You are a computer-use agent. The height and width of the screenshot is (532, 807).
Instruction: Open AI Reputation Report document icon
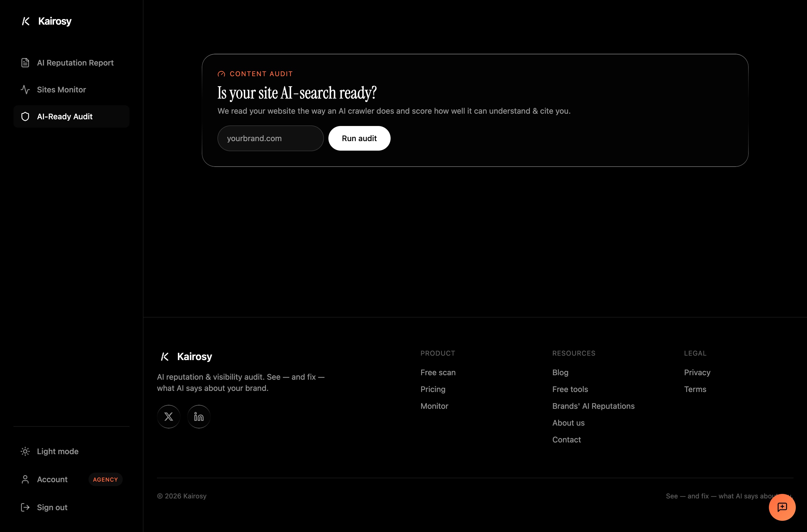tap(25, 63)
